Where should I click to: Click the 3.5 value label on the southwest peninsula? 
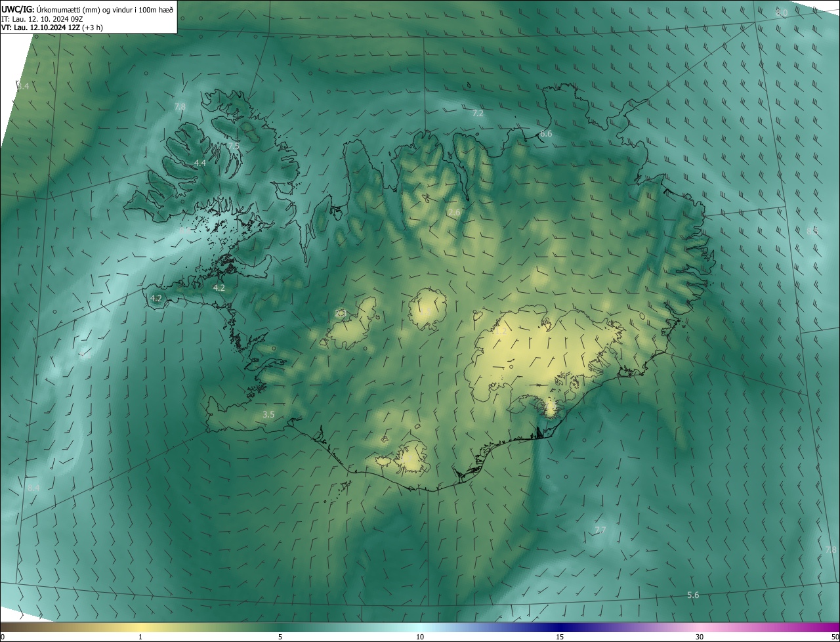[268, 414]
